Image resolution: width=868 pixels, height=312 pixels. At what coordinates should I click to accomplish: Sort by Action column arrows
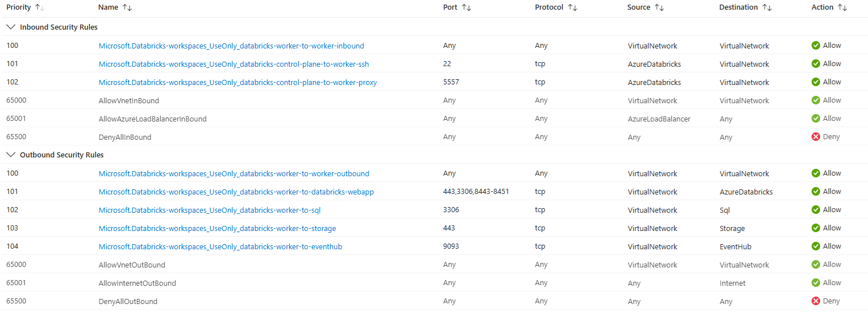coord(842,7)
